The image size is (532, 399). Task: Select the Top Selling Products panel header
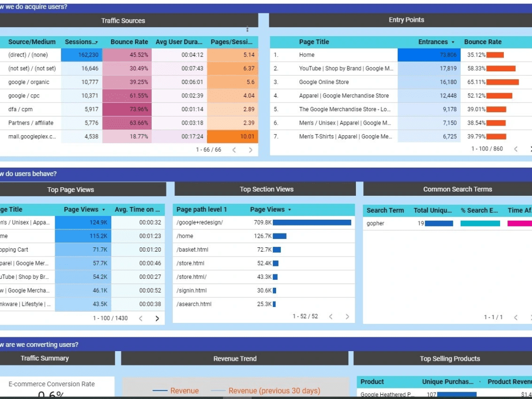coord(450,358)
